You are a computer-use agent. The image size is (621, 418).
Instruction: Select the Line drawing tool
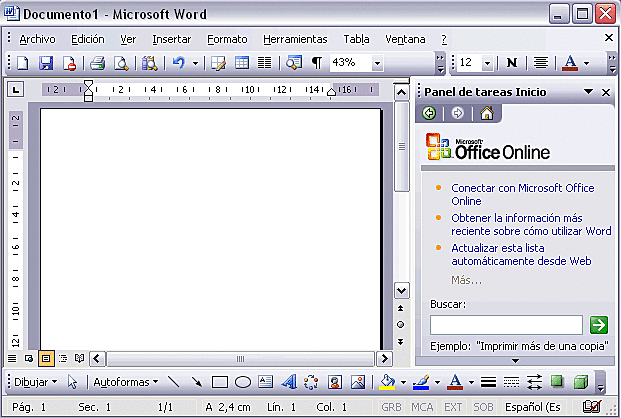click(x=173, y=382)
